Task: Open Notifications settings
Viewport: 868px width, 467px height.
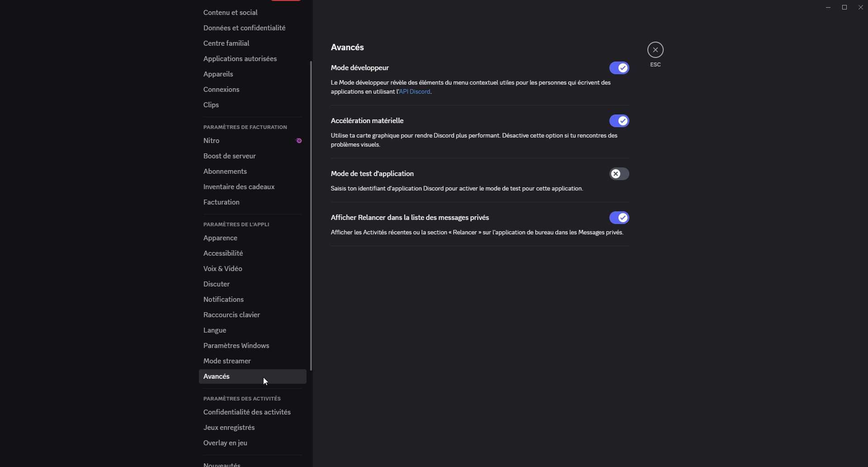Action: click(x=224, y=299)
